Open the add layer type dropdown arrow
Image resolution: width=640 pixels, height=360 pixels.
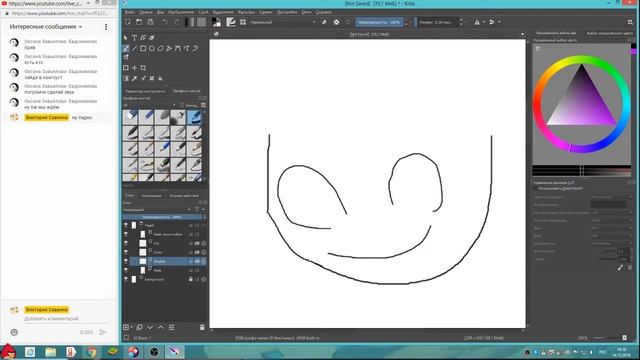coord(131,327)
